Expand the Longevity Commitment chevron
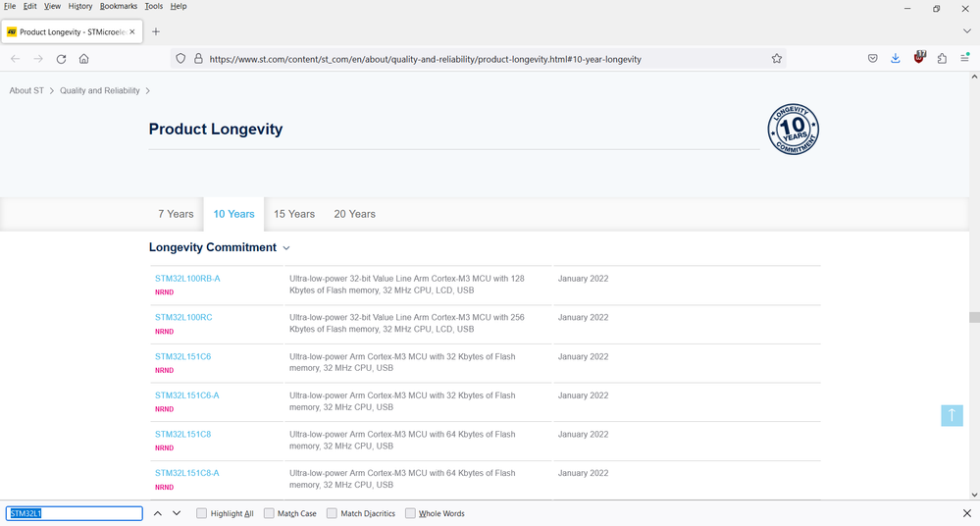Image resolution: width=980 pixels, height=526 pixels. [286, 248]
